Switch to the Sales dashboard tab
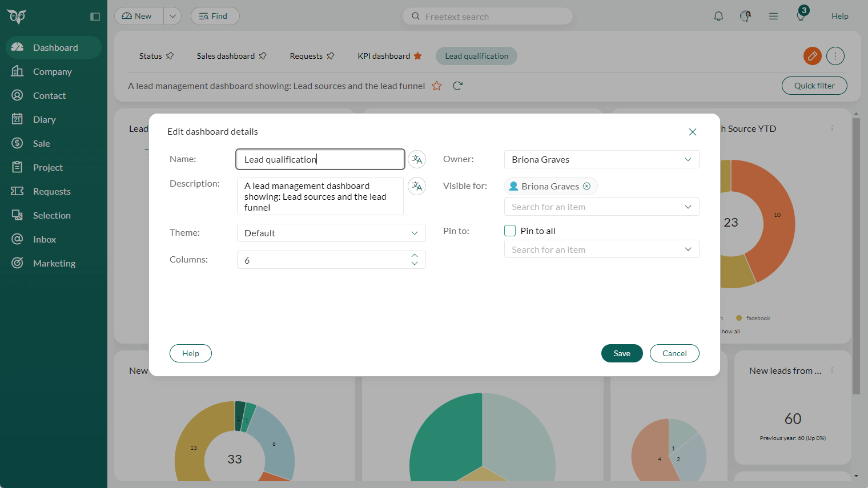868x488 pixels. click(x=226, y=56)
